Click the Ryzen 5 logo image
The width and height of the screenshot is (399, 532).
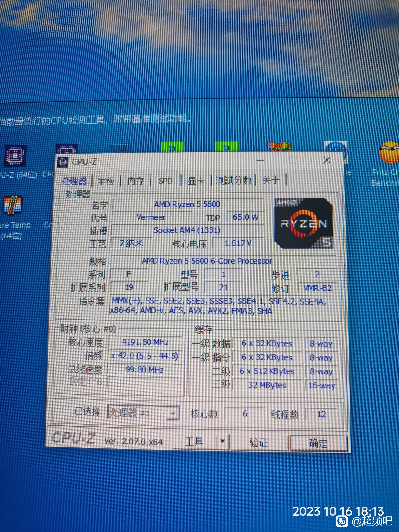[x=304, y=223]
